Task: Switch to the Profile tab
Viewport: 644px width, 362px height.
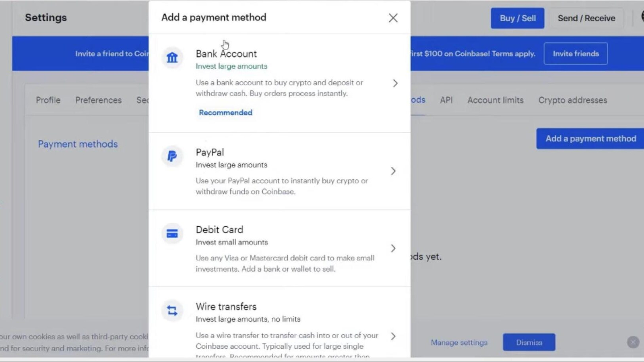Action: (x=48, y=100)
